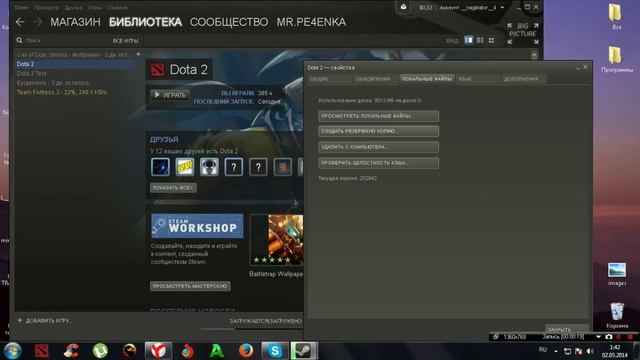The width and height of the screenshot is (640, 360).
Task: Switch library to grid view icon
Action: (x=491, y=40)
